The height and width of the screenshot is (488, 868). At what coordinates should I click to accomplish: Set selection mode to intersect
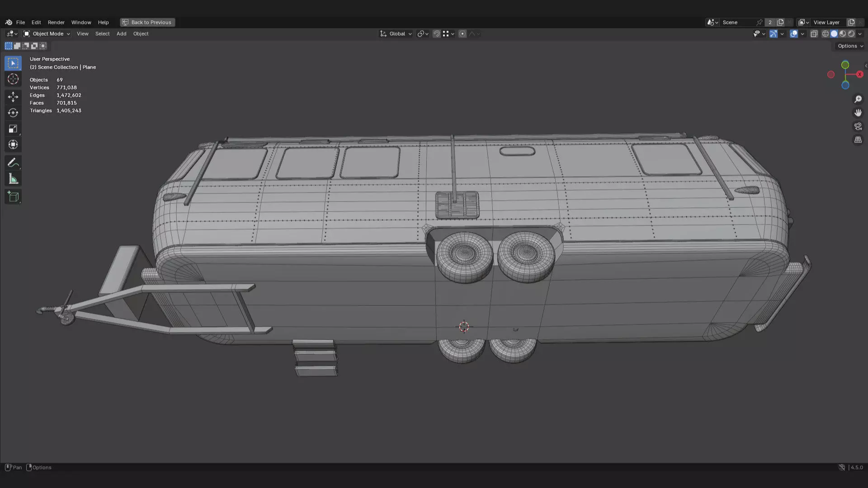point(43,46)
